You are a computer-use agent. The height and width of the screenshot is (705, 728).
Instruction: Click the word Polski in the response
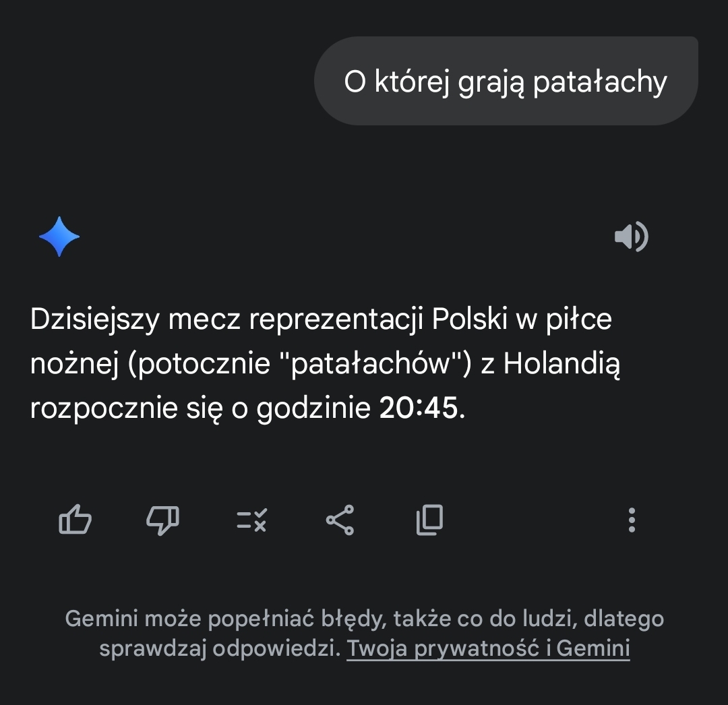click(469, 319)
